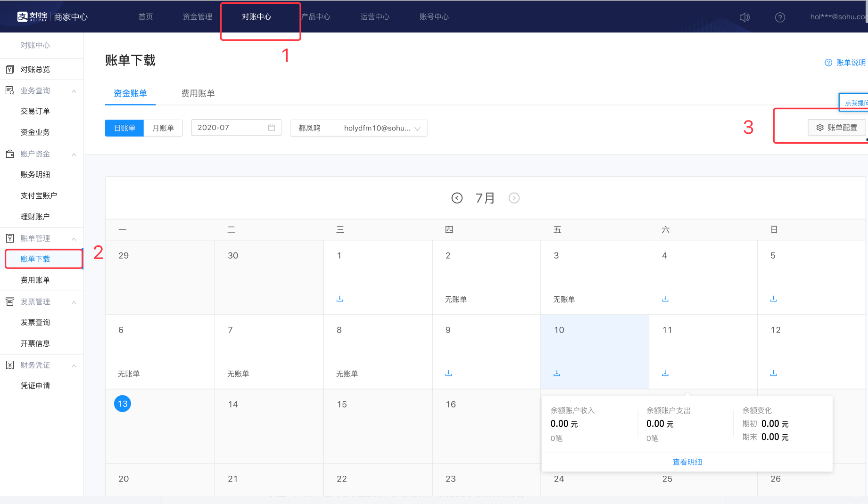Screen dimensions: 868x504
Task: Open the 资金管理 top menu
Action: 198,17
